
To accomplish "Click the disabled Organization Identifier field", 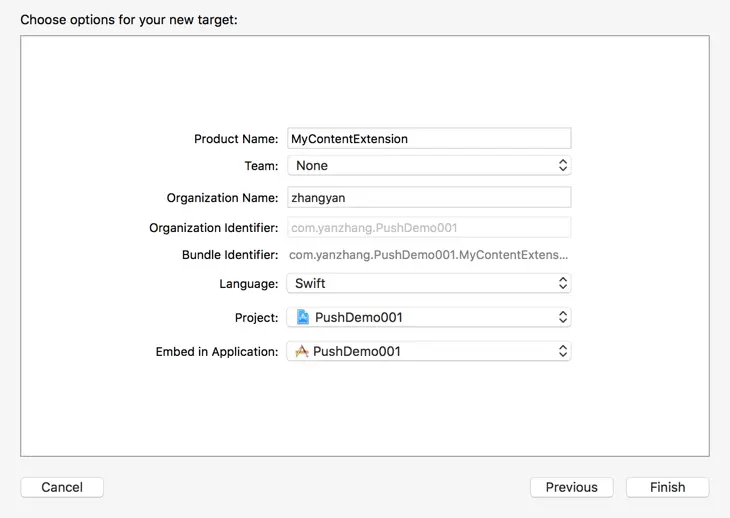I will click(429, 228).
